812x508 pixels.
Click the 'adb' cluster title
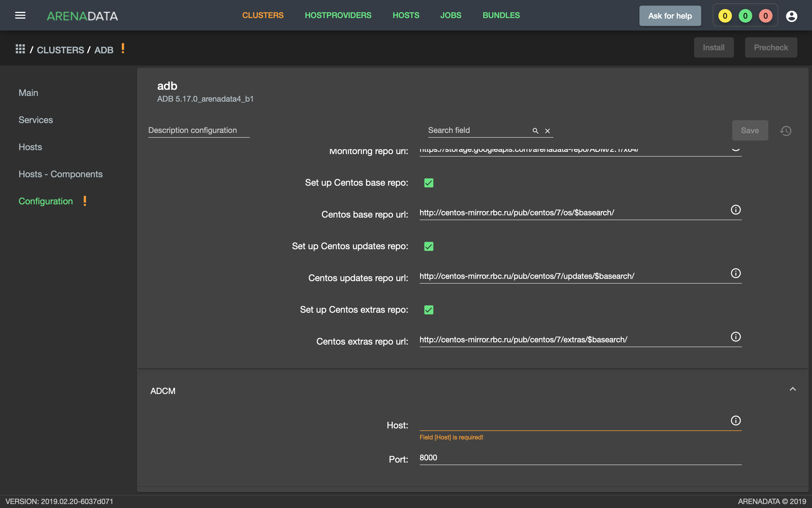click(167, 86)
